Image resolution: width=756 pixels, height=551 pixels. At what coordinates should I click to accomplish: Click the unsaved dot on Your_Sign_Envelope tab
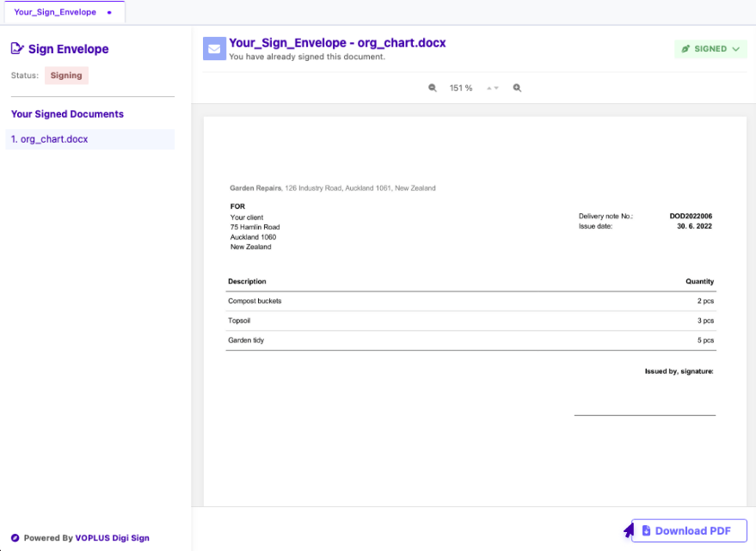109,13
